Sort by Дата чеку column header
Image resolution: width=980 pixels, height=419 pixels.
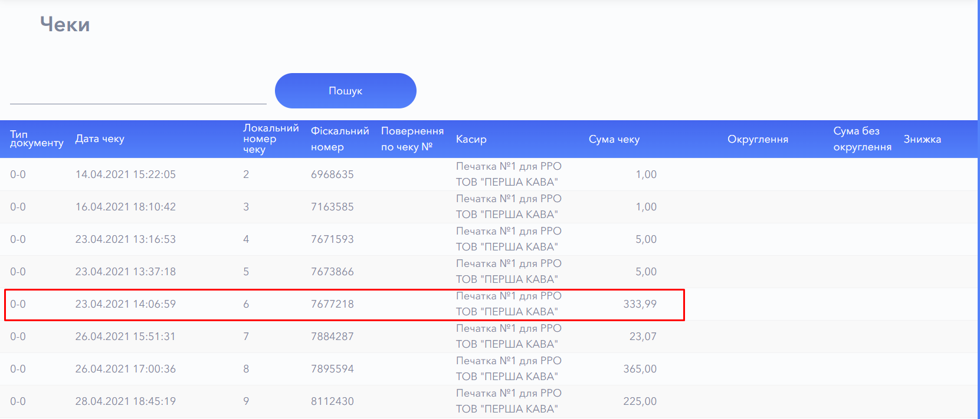(x=100, y=139)
